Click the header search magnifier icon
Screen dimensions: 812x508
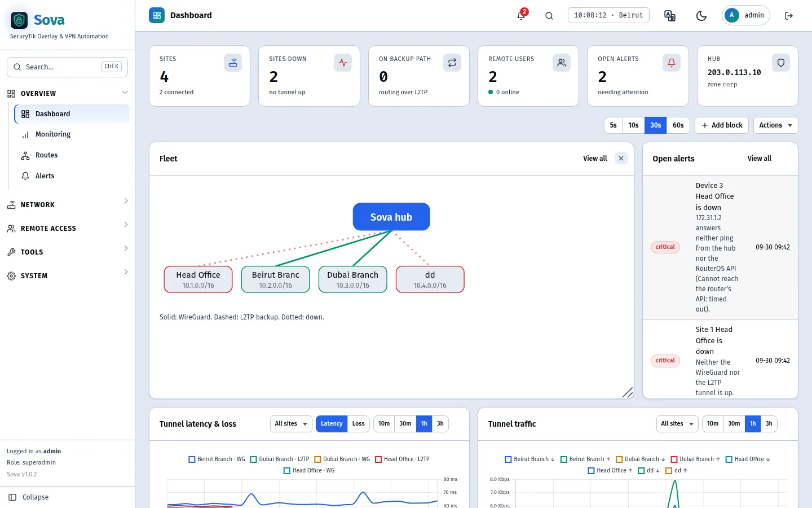[x=549, y=16]
